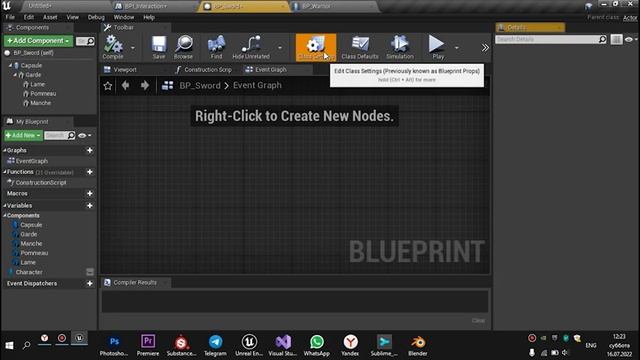The height and width of the screenshot is (360, 640).
Task: Select Lame in component tree
Action: [x=38, y=84]
